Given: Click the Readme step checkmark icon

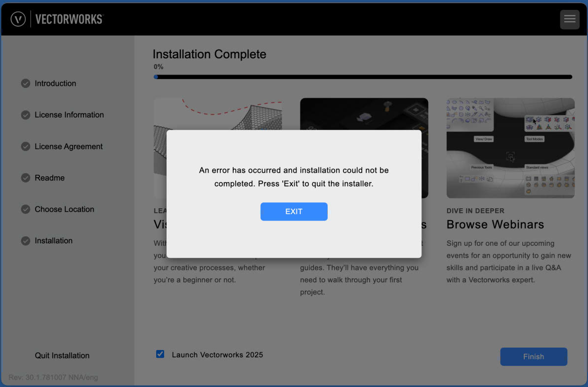Looking at the screenshot, I should coord(26,178).
